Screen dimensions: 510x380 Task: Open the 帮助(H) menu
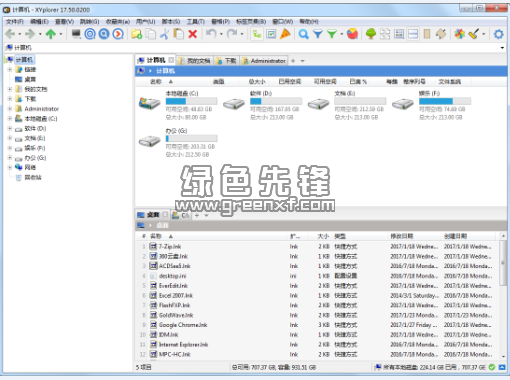(x=309, y=21)
